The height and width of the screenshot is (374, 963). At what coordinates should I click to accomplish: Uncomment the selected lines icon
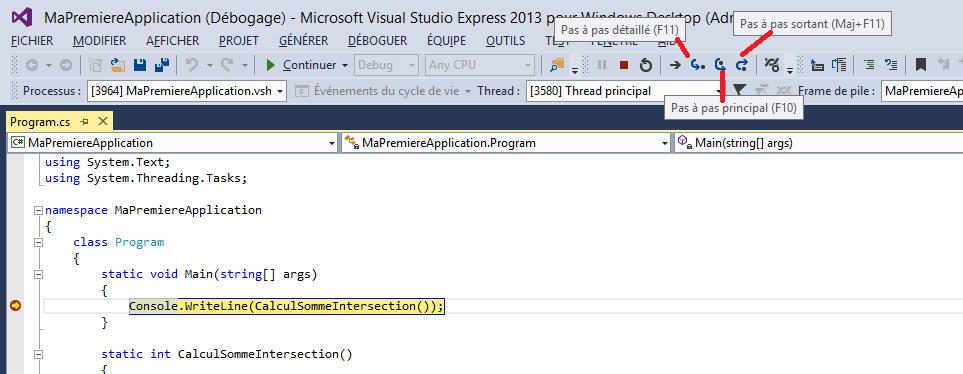pyautogui.click(x=891, y=64)
